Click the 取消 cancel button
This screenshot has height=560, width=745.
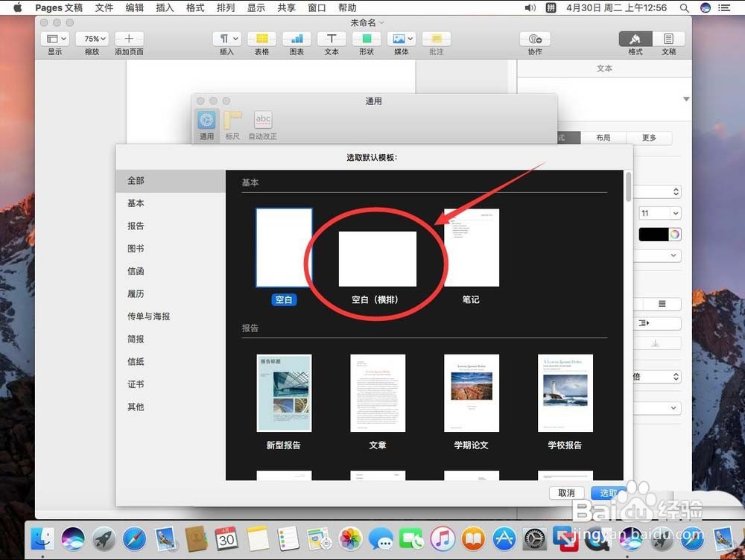pos(566,493)
